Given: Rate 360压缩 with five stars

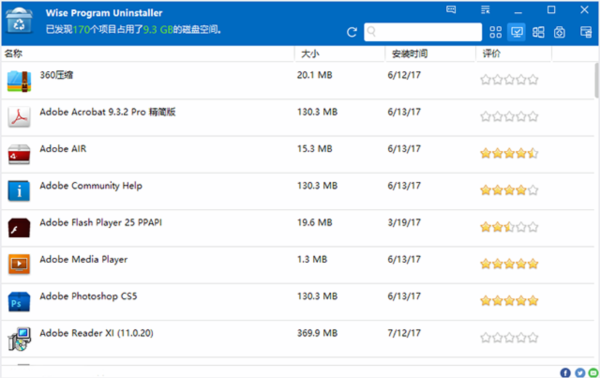Looking at the screenshot, I should tap(533, 80).
